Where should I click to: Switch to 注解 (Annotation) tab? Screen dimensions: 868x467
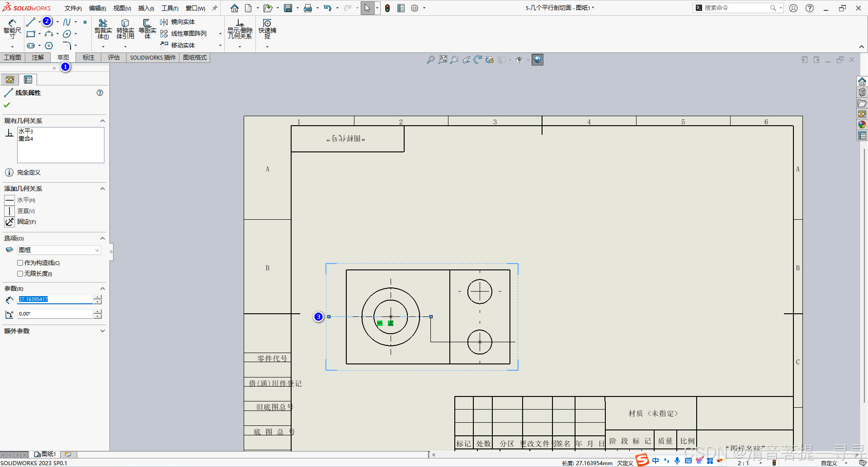click(x=38, y=57)
